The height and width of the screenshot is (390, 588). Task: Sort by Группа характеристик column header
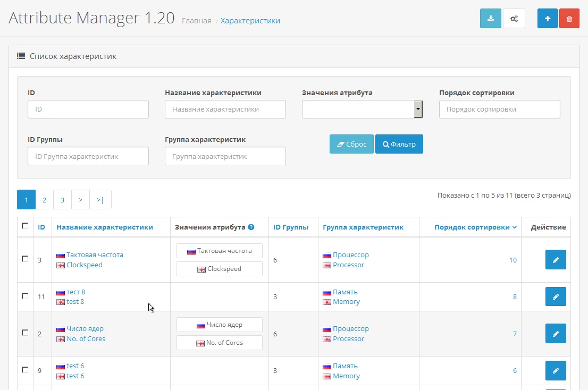[x=363, y=227]
